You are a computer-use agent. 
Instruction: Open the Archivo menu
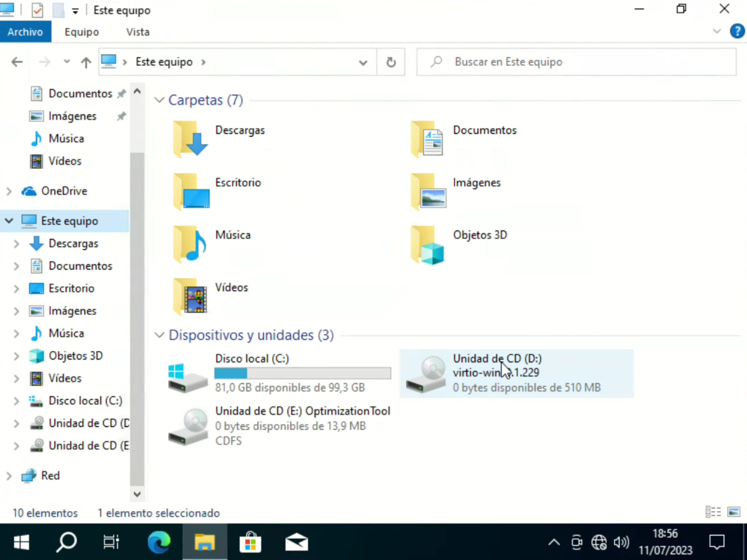point(25,32)
